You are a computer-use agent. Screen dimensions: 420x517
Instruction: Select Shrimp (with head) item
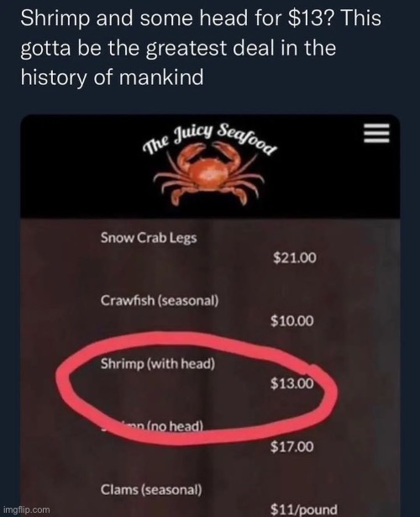point(158,364)
